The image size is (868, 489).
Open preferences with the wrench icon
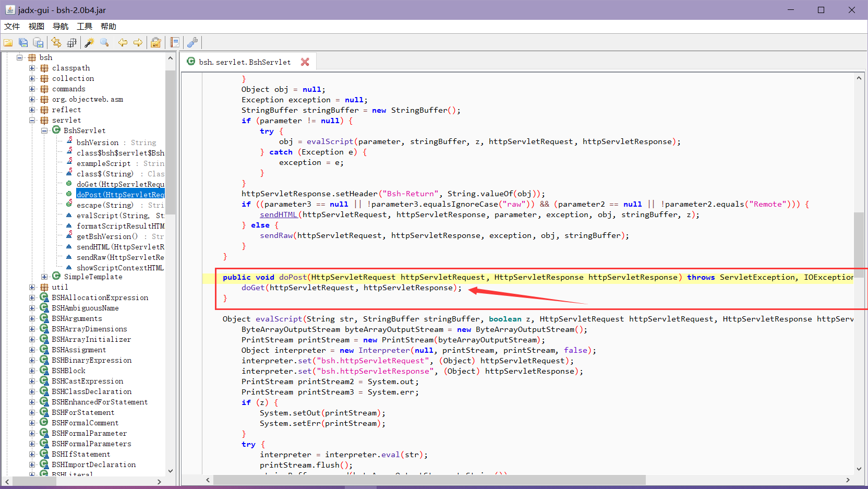[x=192, y=43]
